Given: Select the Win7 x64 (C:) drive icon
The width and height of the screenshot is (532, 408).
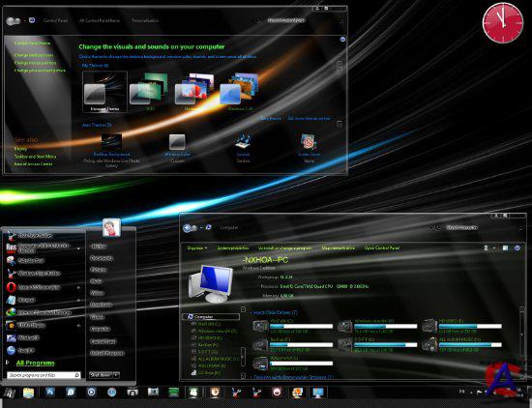Looking at the screenshot, I should (260, 326).
